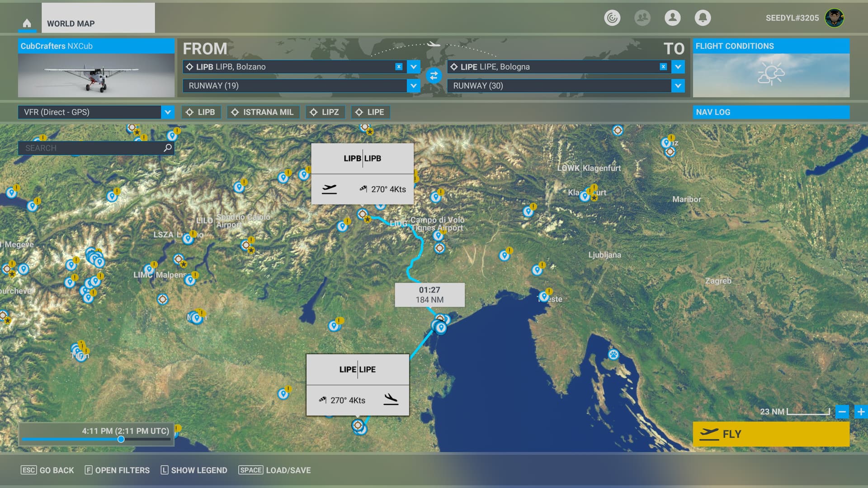The image size is (868, 488).
Task: Expand the Runway (30) dropdown
Action: pos(678,86)
